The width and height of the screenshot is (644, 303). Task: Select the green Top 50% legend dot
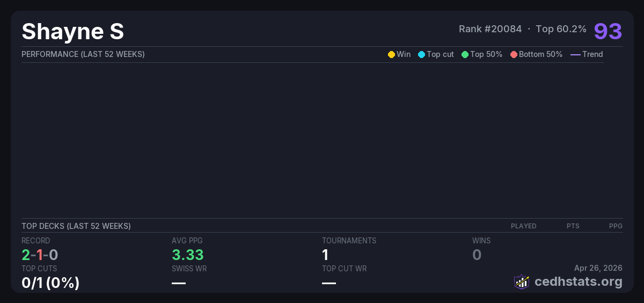[465, 54]
